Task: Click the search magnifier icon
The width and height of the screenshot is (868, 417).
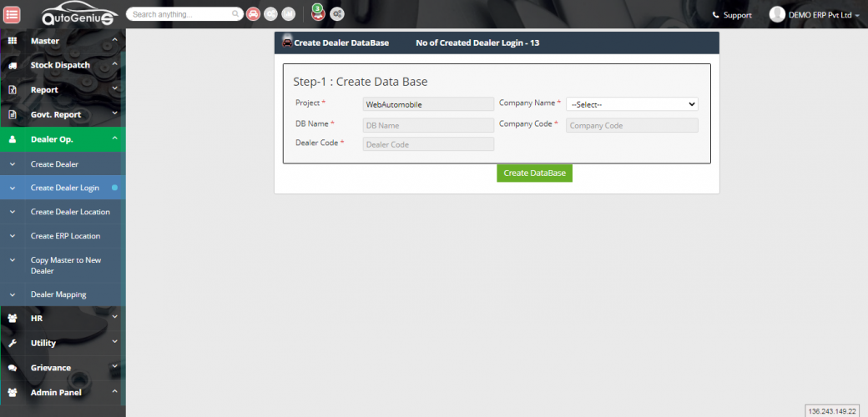Action: coord(235,14)
